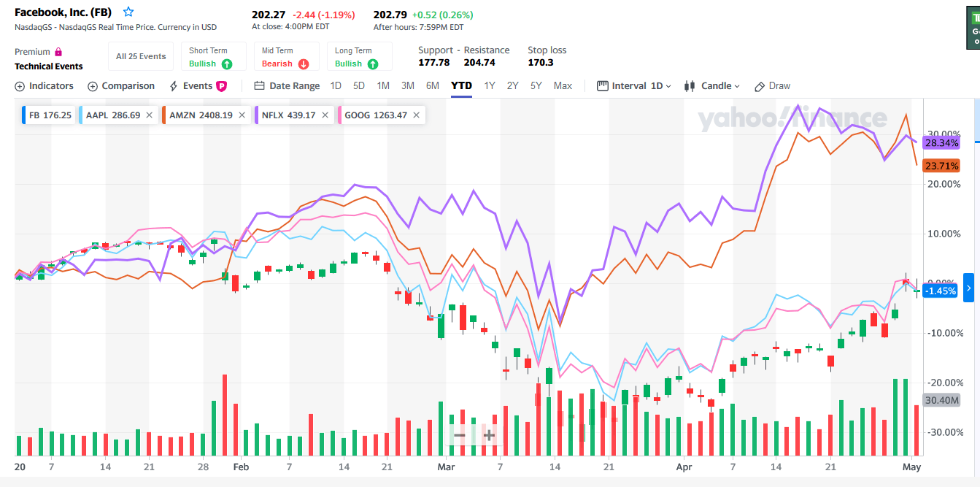
Task: Click the May label on time axis
Action: tap(912, 467)
